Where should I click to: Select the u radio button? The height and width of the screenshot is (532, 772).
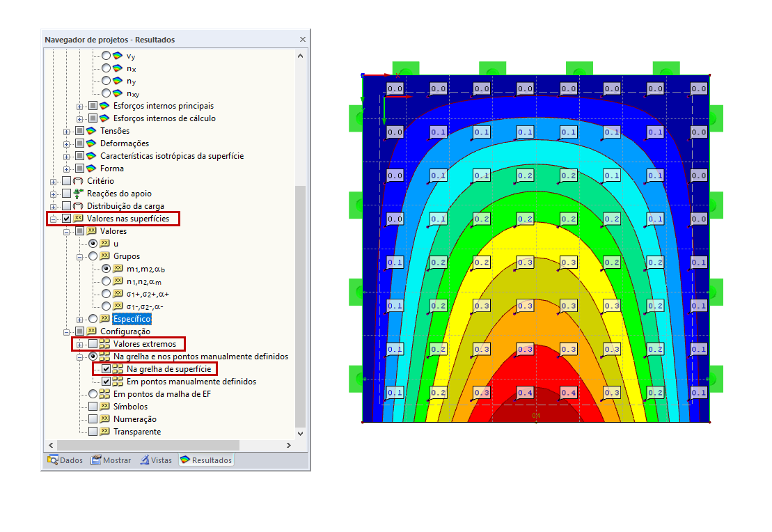pyautogui.click(x=93, y=243)
